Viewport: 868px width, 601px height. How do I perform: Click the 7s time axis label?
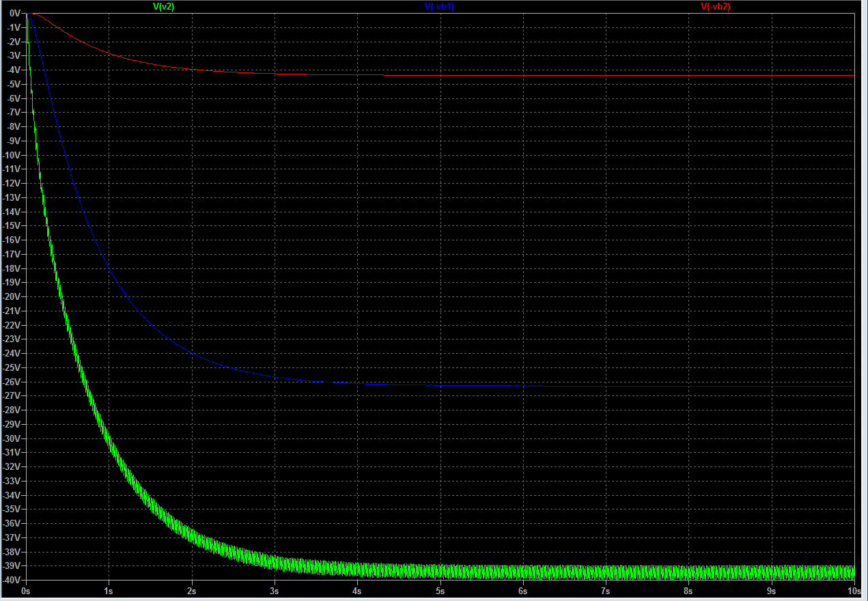coord(606,590)
